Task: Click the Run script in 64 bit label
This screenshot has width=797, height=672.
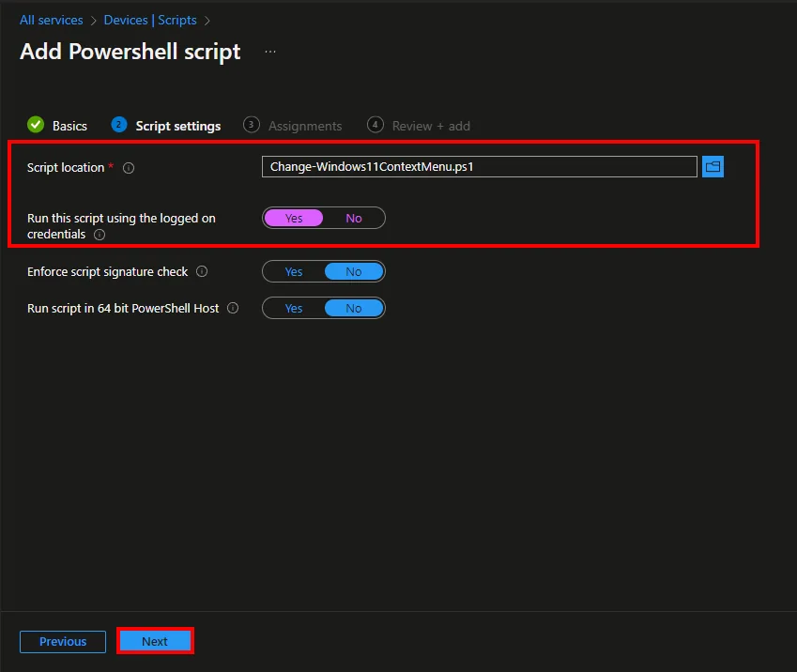Action: coord(123,309)
